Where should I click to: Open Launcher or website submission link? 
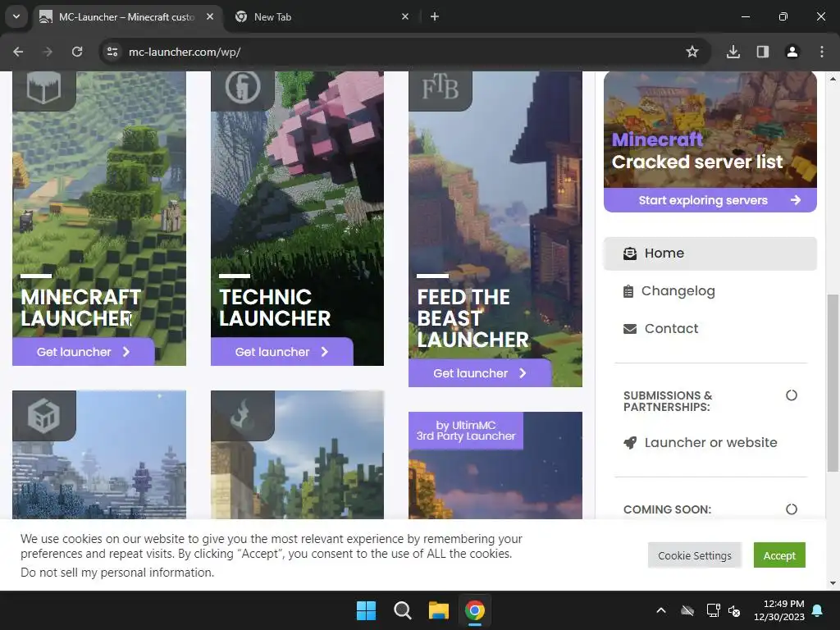[710, 443]
